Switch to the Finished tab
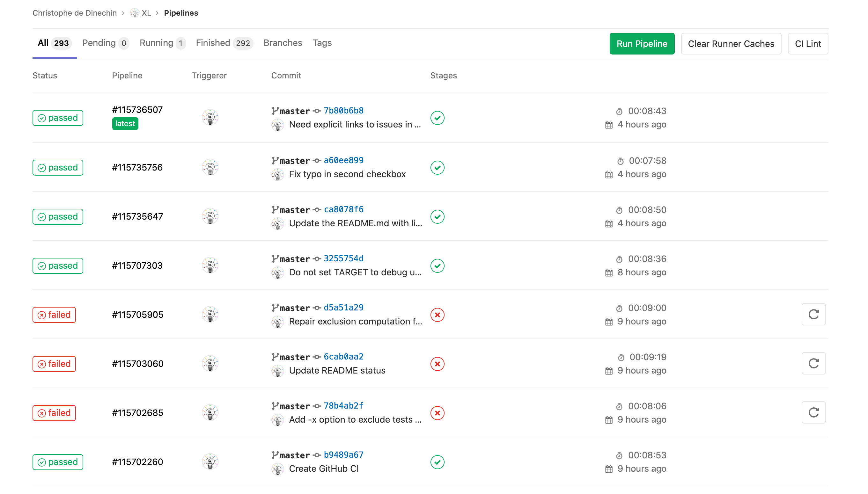This screenshot has width=868, height=494. [x=224, y=43]
